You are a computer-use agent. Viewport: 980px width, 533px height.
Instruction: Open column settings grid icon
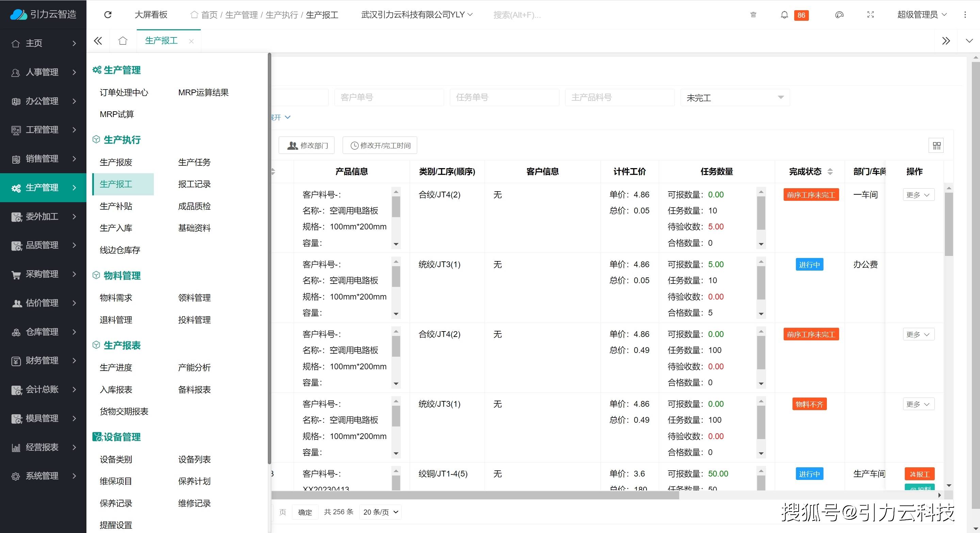click(936, 146)
